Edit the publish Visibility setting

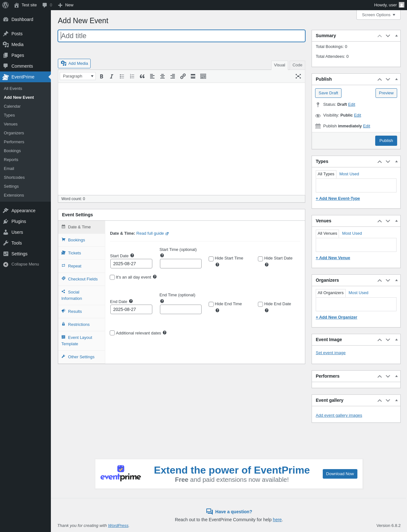357,115
